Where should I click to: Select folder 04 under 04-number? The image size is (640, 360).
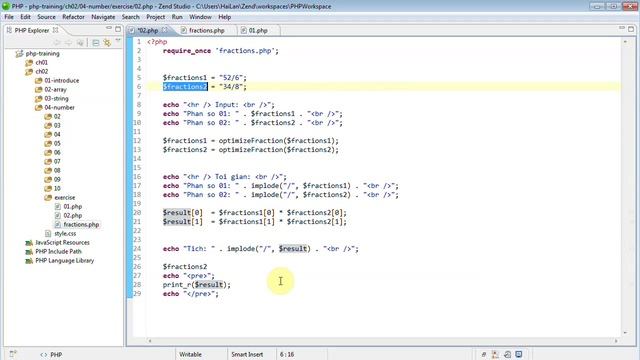[57, 134]
